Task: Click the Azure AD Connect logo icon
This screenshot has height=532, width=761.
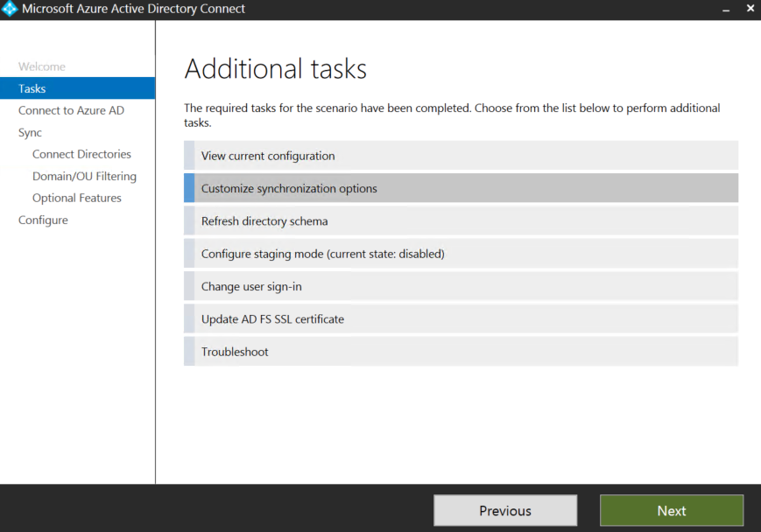Action: point(10,10)
